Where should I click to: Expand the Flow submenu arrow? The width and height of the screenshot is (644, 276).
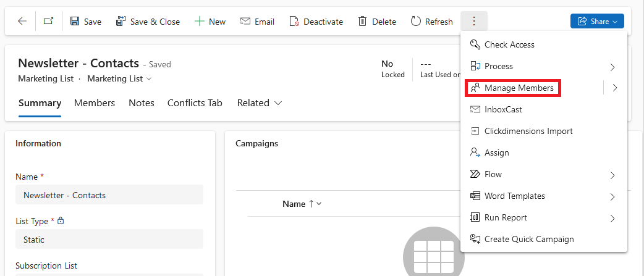pos(612,175)
